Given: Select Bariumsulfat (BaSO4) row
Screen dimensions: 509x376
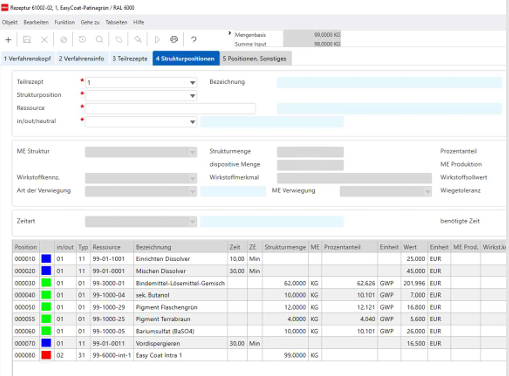Looking at the screenshot, I should [x=259, y=331].
